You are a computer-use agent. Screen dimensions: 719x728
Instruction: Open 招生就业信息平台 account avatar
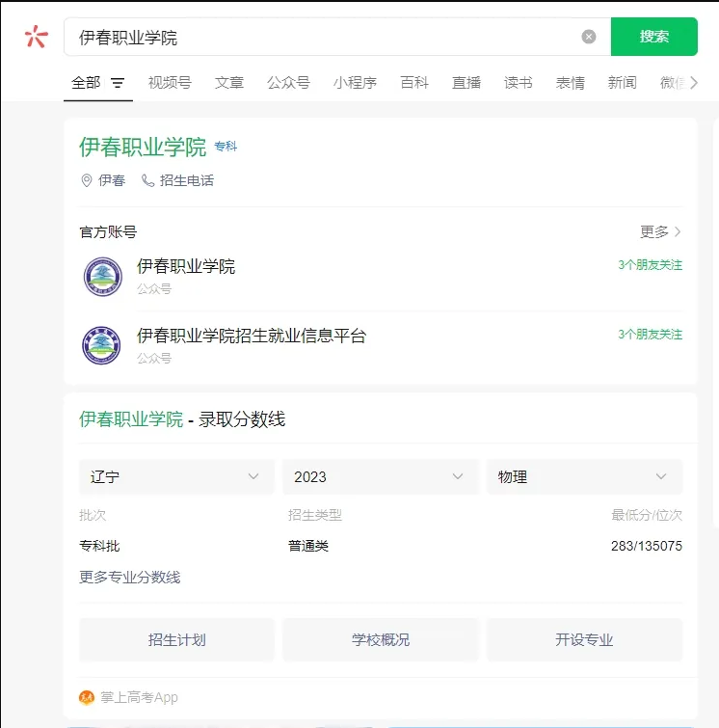coord(102,345)
